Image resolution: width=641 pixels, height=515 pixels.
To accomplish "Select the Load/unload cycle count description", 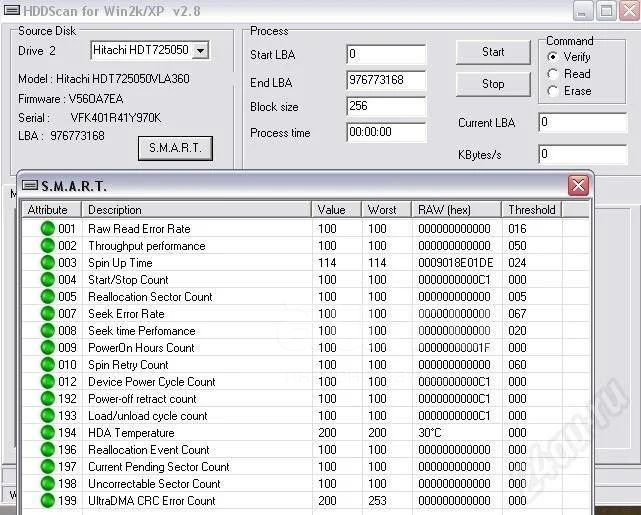I will tap(148, 416).
